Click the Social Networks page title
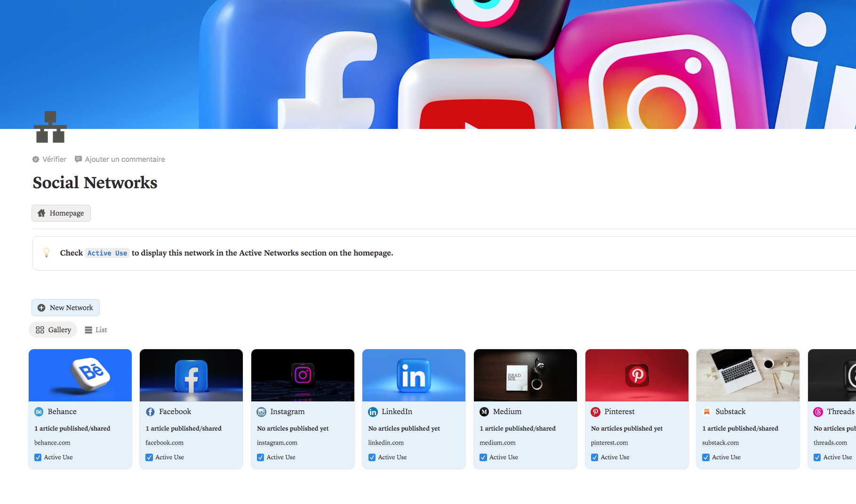 (x=95, y=183)
